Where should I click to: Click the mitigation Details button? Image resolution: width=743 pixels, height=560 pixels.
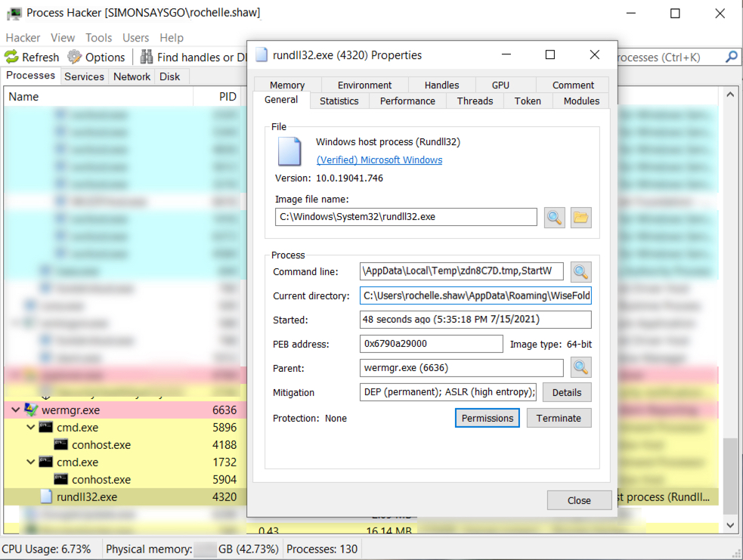[567, 392]
